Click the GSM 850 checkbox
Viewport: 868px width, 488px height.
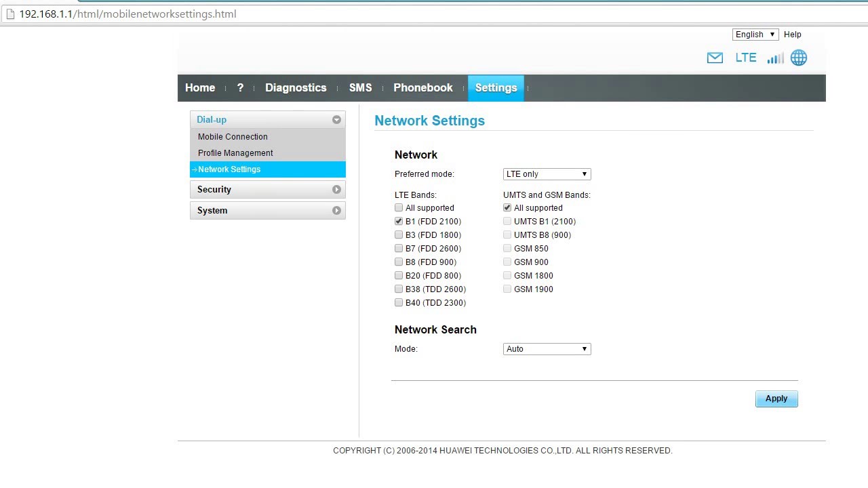pos(507,249)
